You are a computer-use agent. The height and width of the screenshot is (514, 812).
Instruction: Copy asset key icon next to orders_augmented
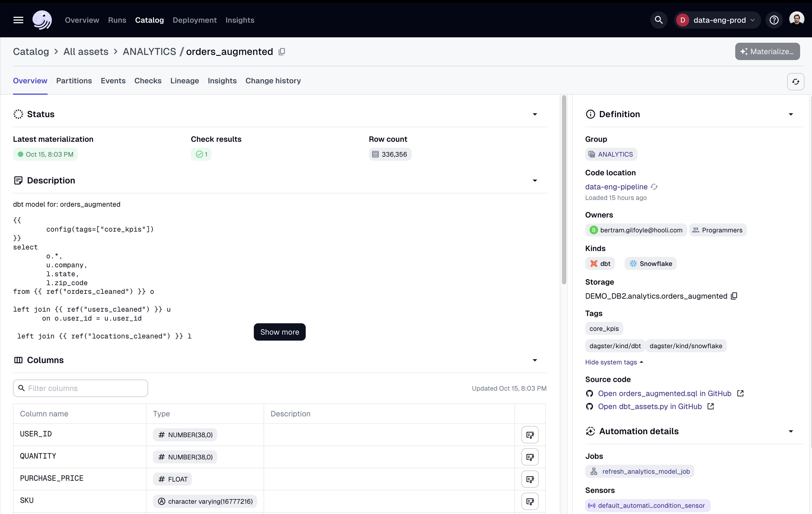(282, 52)
